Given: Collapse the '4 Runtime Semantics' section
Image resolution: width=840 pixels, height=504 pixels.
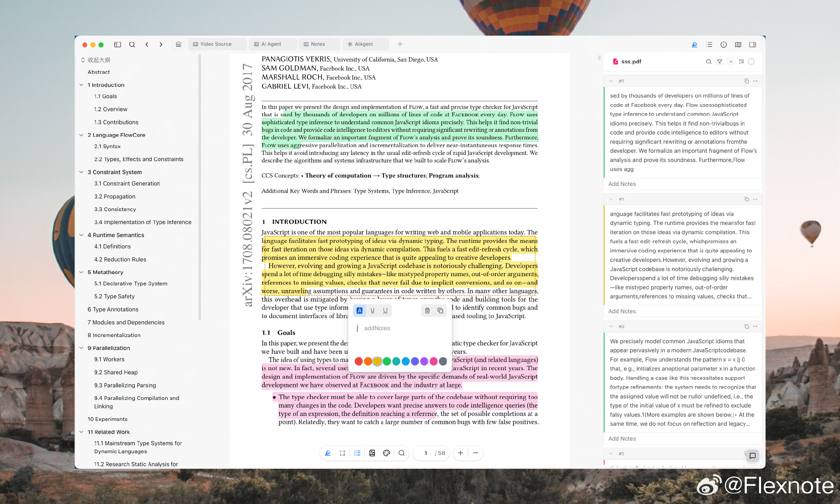Looking at the screenshot, I should point(81,235).
